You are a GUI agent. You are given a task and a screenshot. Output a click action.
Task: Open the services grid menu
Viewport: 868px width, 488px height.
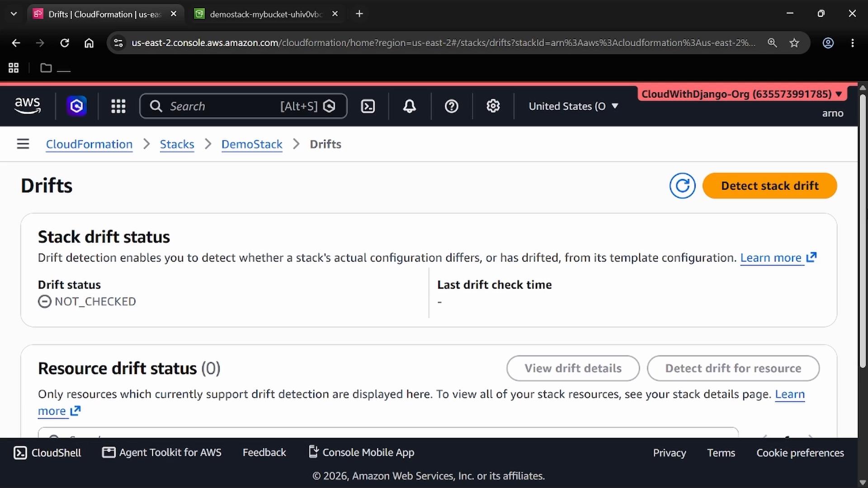tap(118, 106)
